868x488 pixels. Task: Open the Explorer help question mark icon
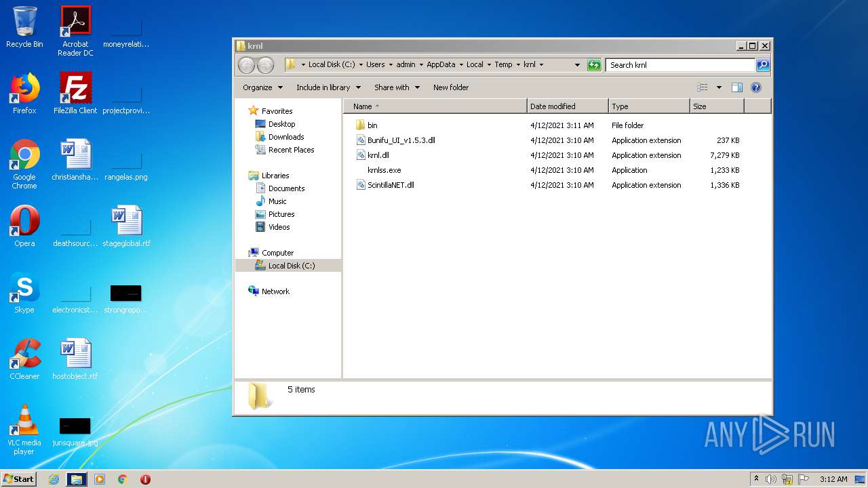[x=756, y=87]
